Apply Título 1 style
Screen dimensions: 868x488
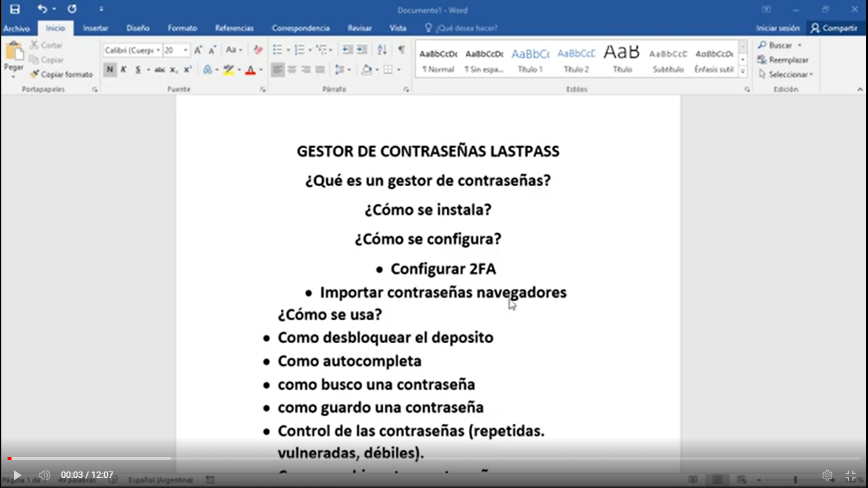(531, 59)
